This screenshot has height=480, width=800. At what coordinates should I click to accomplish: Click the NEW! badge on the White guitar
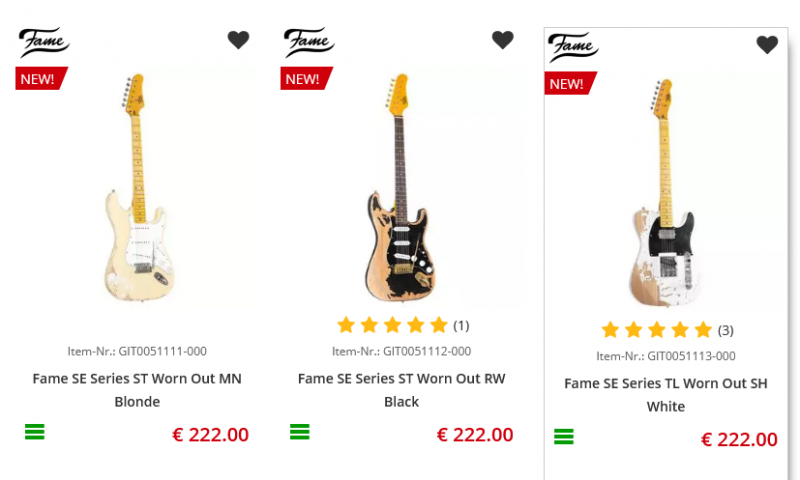pos(569,84)
